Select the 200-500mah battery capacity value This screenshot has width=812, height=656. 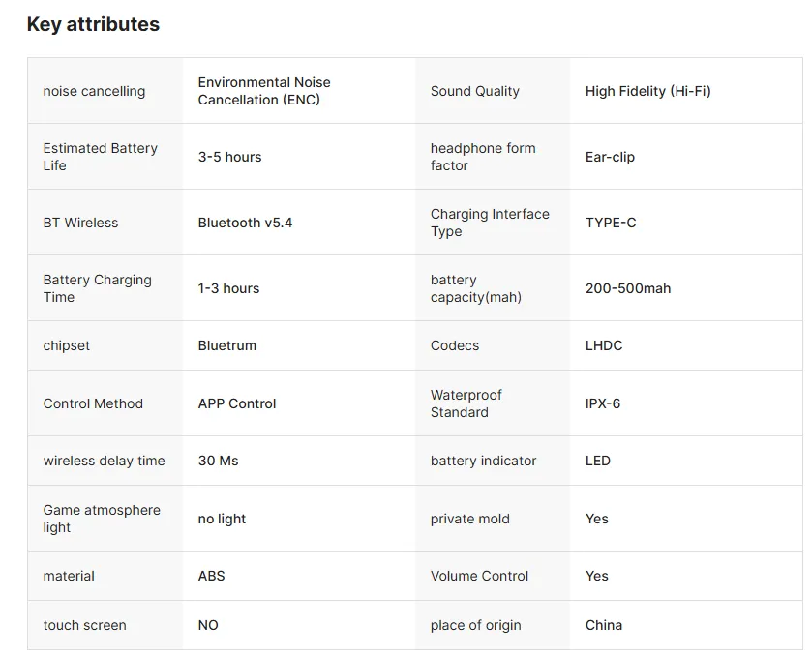(x=627, y=288)
